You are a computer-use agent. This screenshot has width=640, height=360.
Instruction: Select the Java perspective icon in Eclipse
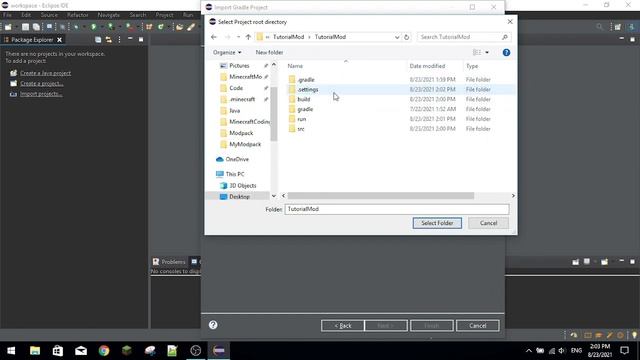point(631,27)
